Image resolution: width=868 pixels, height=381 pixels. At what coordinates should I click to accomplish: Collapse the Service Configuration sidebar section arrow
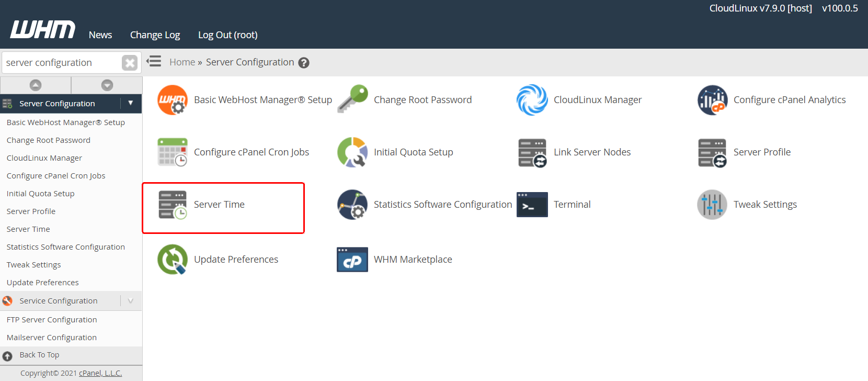[131, 301]
